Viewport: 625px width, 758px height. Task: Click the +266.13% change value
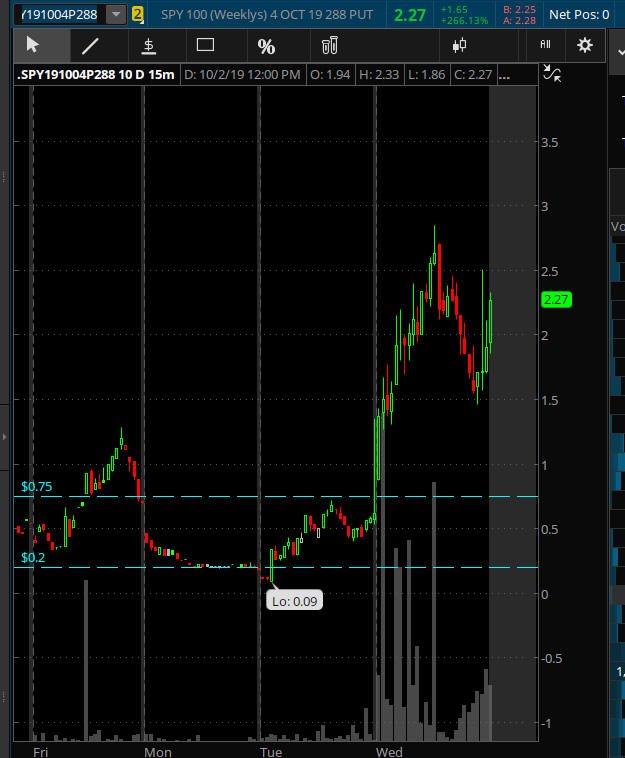click(464, 21)
